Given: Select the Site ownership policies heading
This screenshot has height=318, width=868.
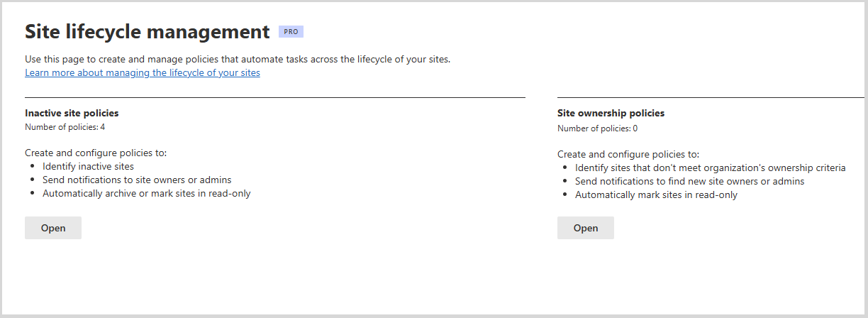Looking at the screenshot, I should click(611, 113).
